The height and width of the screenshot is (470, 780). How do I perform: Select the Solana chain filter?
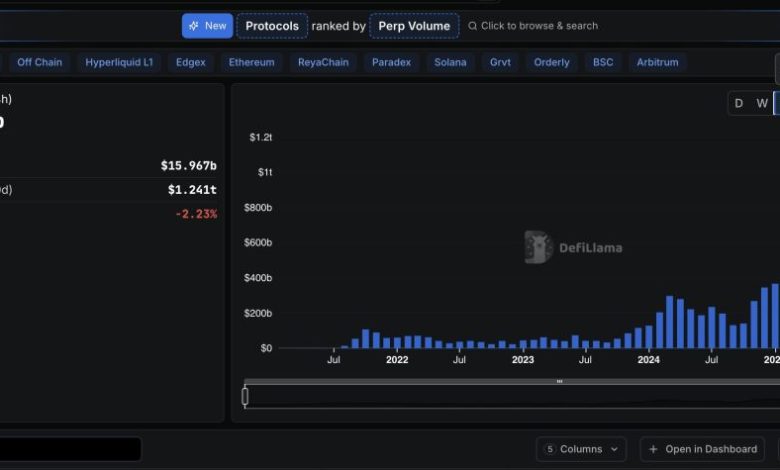click(x=449, y=62)
